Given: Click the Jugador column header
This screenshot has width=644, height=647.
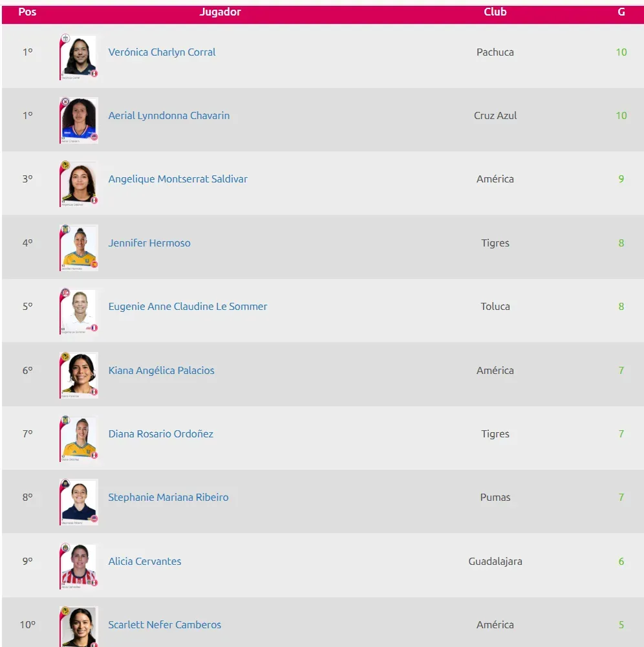Looking at the screenshot, I should (x=220, y=12).
